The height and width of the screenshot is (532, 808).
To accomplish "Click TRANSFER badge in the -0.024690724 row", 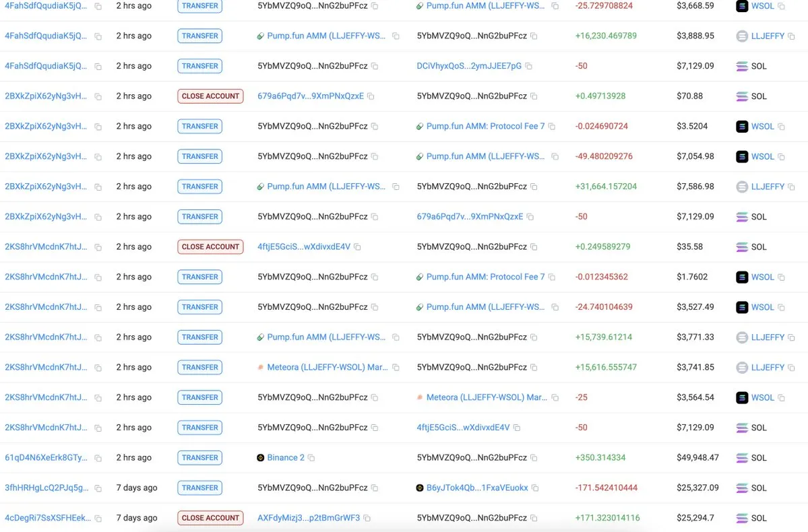I will pos(200,126).
